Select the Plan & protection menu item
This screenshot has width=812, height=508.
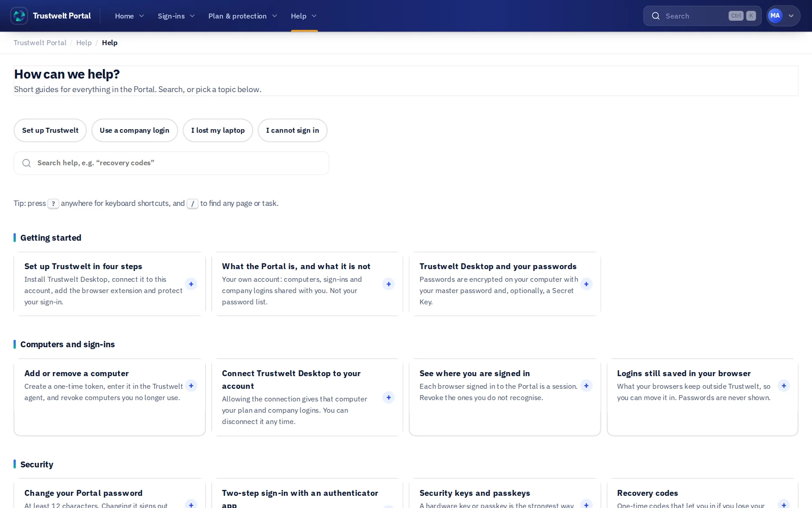(237, 16)
